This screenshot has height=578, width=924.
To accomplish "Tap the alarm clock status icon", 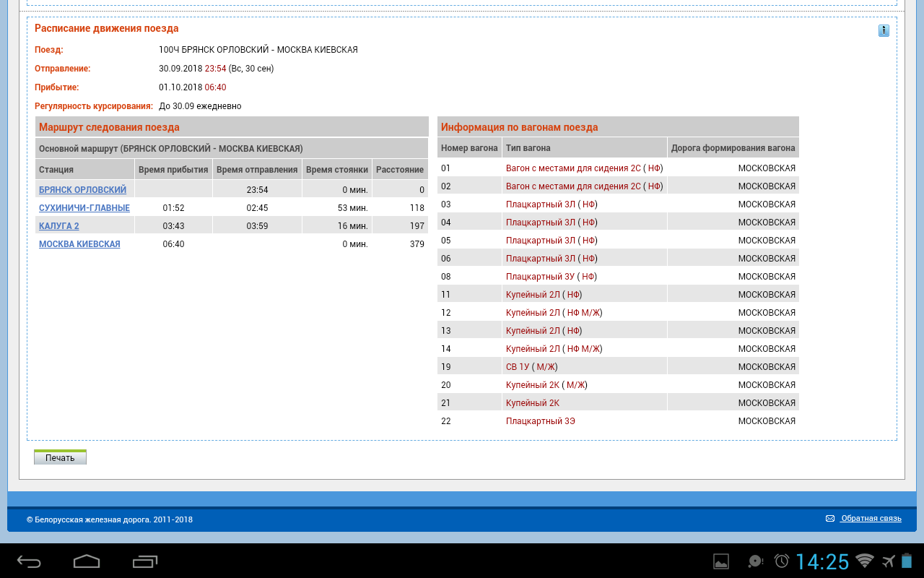I will click(x=782, y=561).
